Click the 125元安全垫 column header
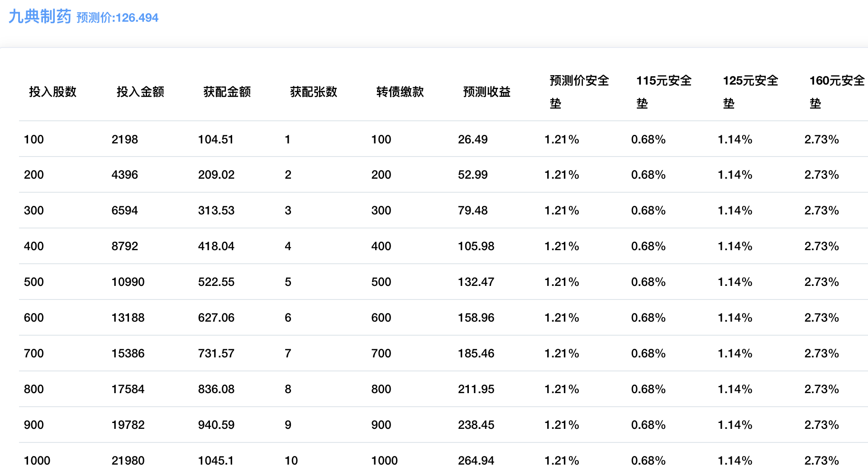 tap(750, 92)
